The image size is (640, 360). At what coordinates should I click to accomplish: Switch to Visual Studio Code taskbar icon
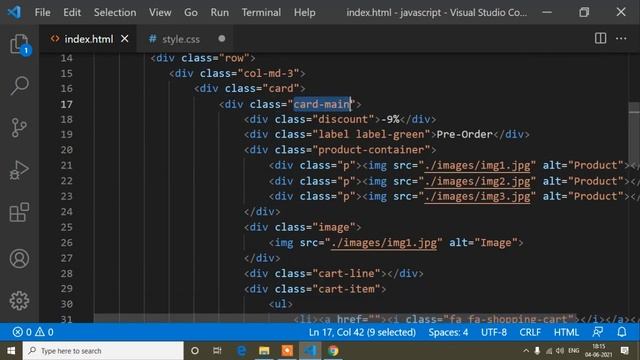pyautogui.click(x=310, y=351)
